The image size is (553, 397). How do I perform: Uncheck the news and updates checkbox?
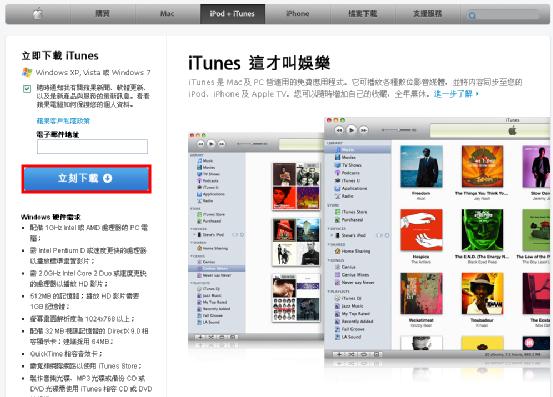[27, 89]
